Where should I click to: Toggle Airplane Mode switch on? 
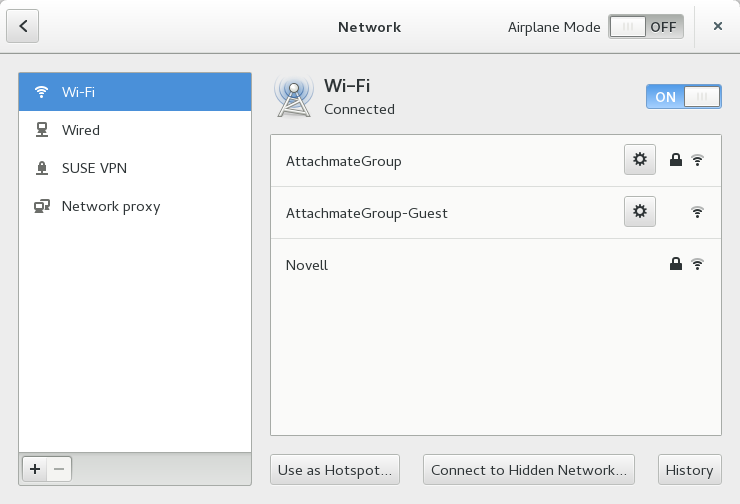click(x=646, y=27)
